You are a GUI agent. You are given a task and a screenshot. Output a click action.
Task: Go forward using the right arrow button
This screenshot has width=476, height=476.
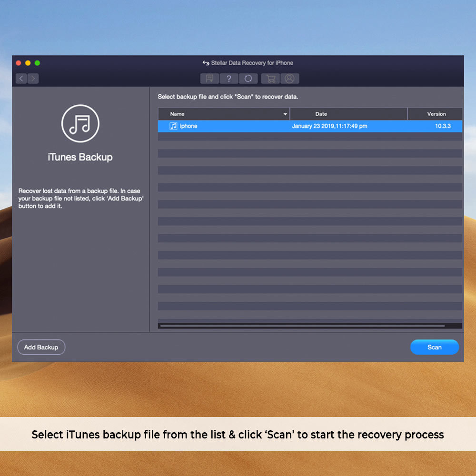coord(33,79)
